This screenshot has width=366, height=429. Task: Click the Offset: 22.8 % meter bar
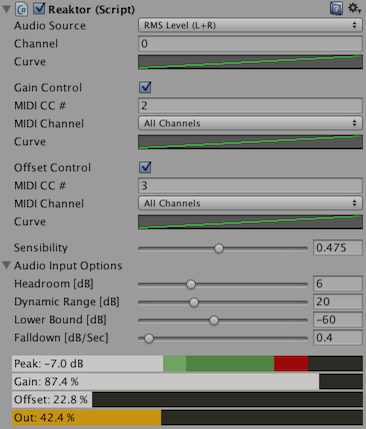point(187,399)
